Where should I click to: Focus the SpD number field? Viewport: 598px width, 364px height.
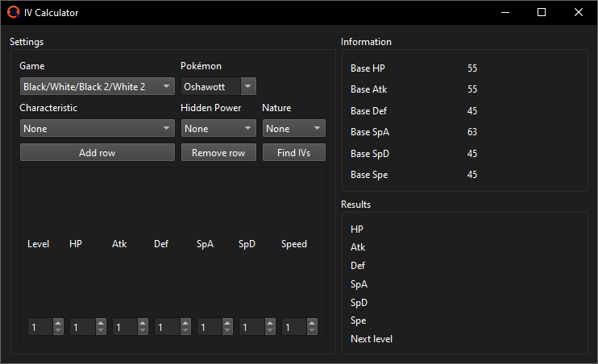pyautogui.click(x=252, y=327)
